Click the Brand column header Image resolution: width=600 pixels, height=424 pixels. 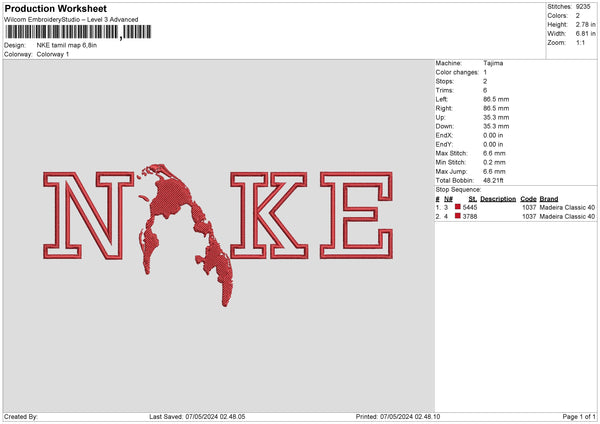[x=549, y=199]
